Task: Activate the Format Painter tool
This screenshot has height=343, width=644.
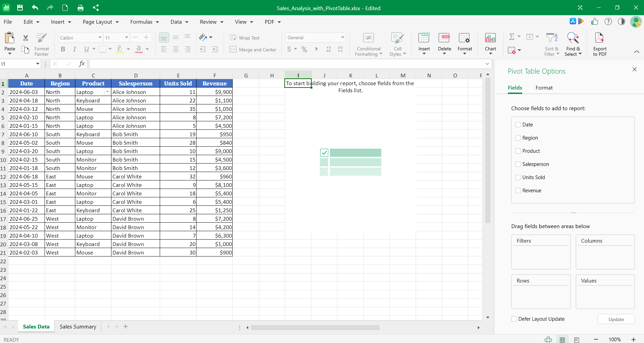Action: [42, 44]
